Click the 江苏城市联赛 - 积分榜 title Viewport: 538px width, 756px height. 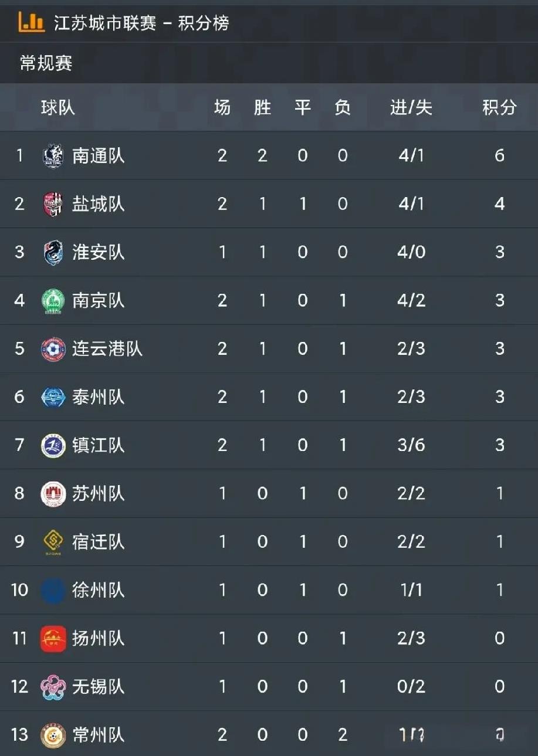point(141,23)
